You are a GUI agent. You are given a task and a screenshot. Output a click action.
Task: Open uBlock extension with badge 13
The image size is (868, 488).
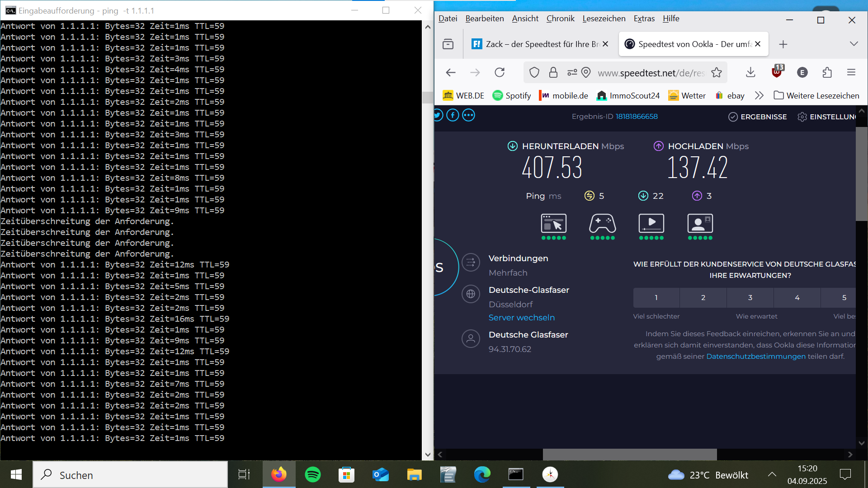(778, 71)
